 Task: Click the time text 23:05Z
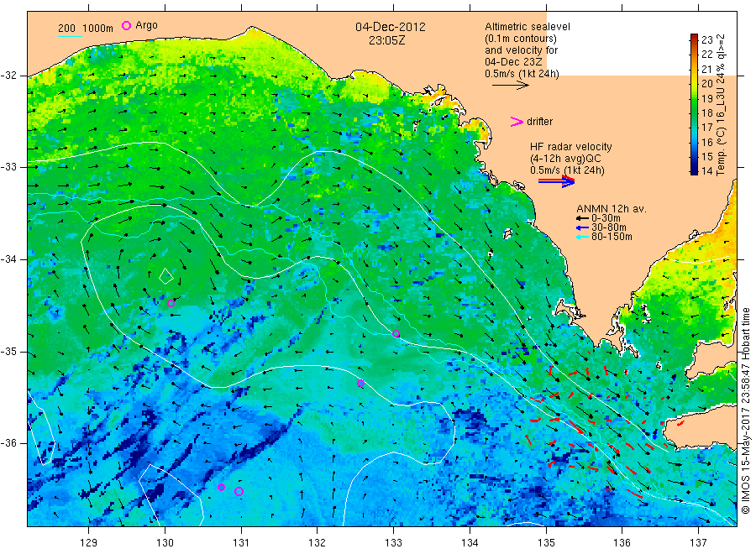(x=386, y=40)
